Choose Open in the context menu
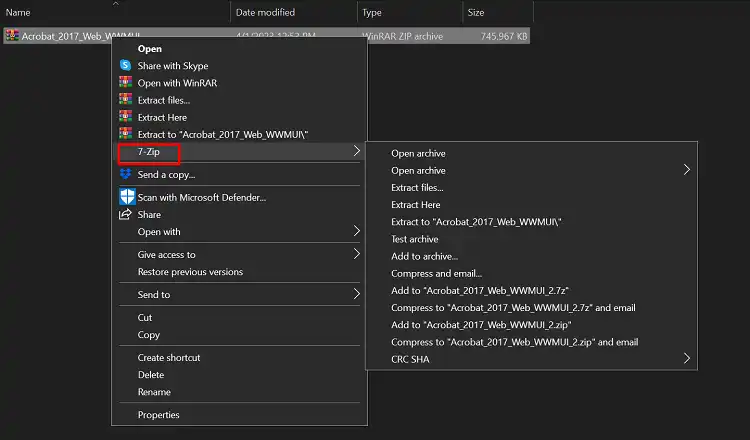The image size is (750, 440). tap(150, 49)
